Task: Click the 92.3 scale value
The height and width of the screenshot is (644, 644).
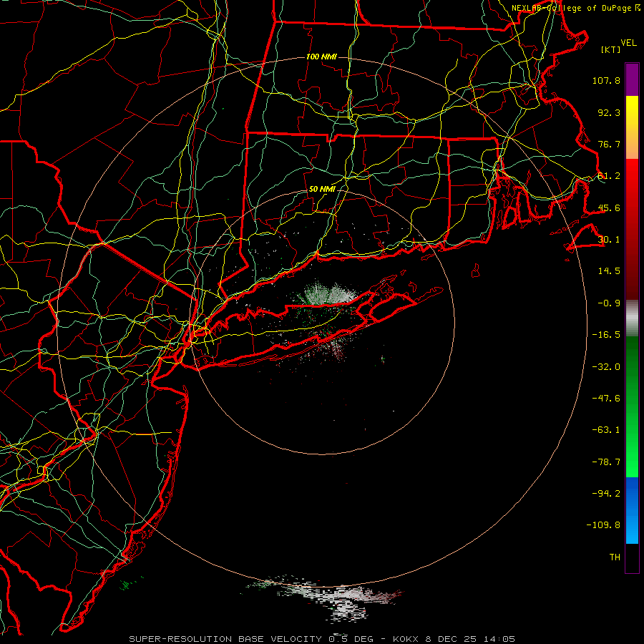Action: click(609, 112)
